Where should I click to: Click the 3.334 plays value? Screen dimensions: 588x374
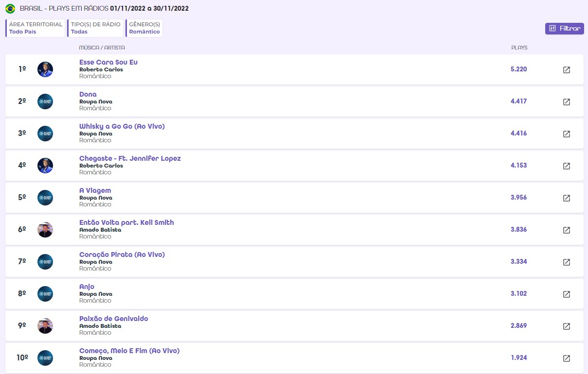(x=519, y=262)
